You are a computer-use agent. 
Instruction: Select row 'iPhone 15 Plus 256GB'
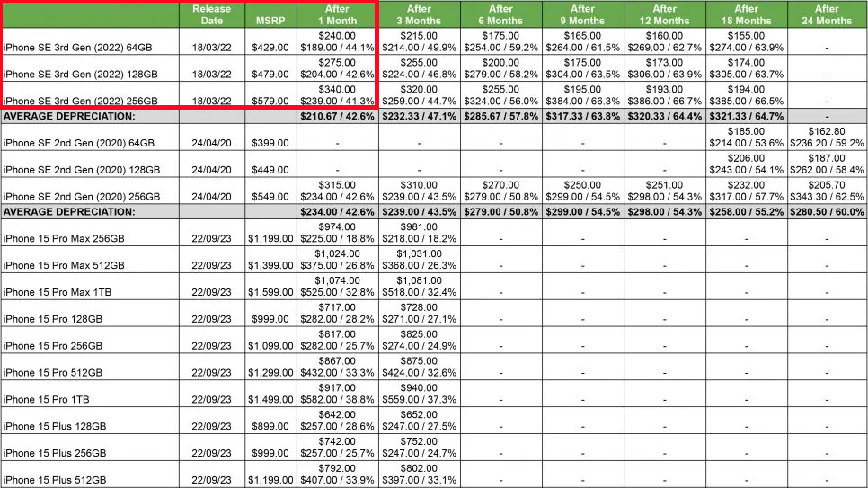[x=434, y=447]
